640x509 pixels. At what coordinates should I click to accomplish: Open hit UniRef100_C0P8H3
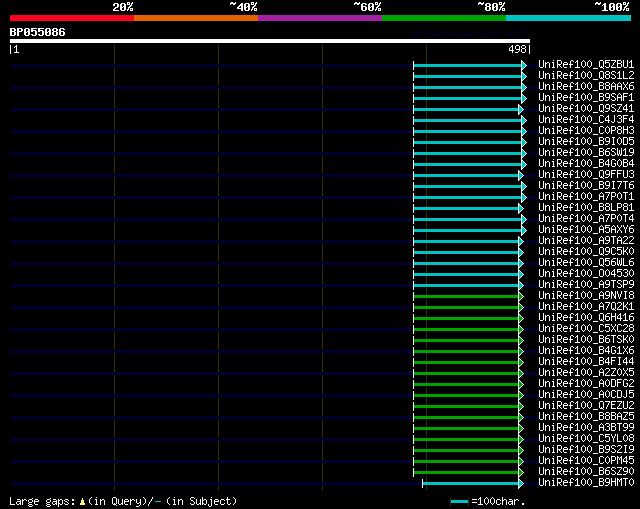586,130
